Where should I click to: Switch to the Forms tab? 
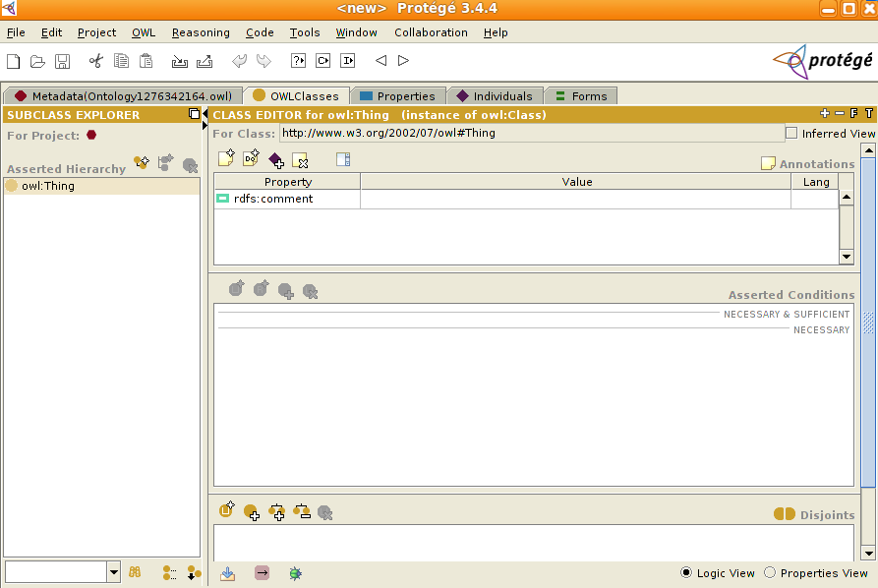click(581, 96)
